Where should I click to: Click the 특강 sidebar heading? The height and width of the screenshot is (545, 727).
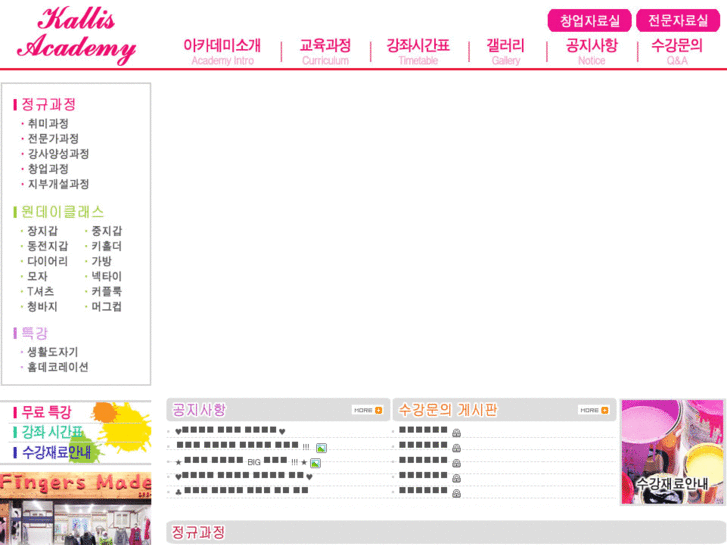(34, 333)
